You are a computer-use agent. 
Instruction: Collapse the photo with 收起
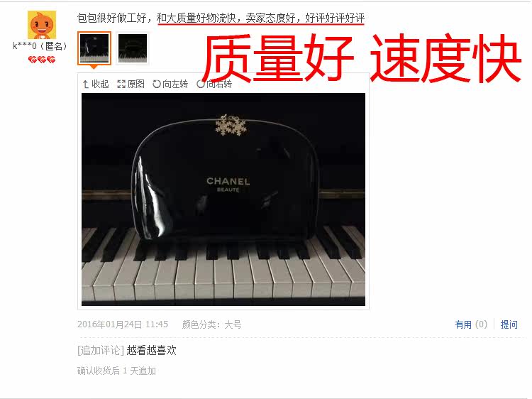click(96, 84)
